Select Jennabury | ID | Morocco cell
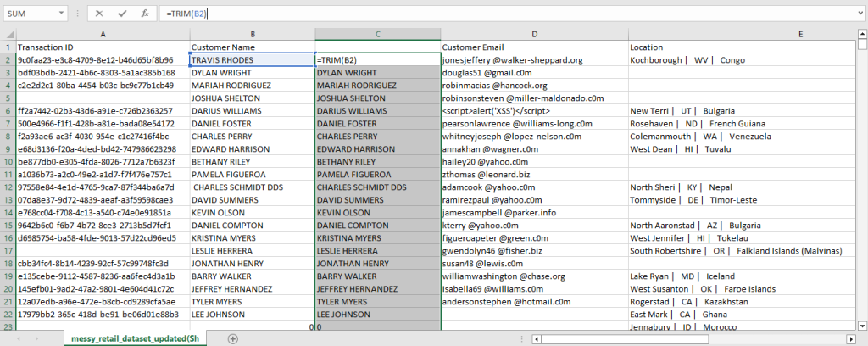Screen dimensions: 868x346 pos(742,326)
